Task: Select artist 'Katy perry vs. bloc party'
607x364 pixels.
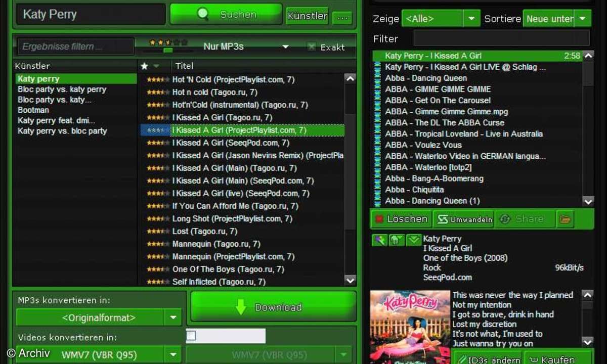Action: click(62, 131)
